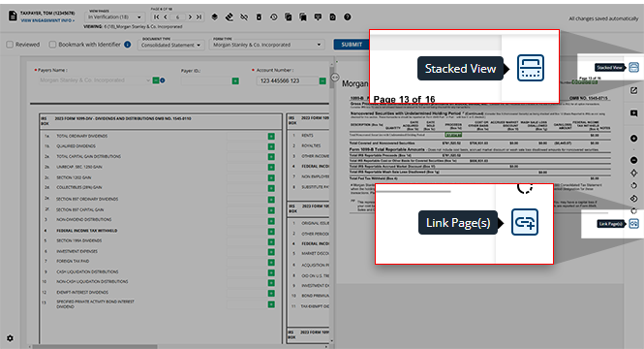Click the trash delete icon in toolbar
The width and height of the screenshot is (644, 349).
[259, 16]
